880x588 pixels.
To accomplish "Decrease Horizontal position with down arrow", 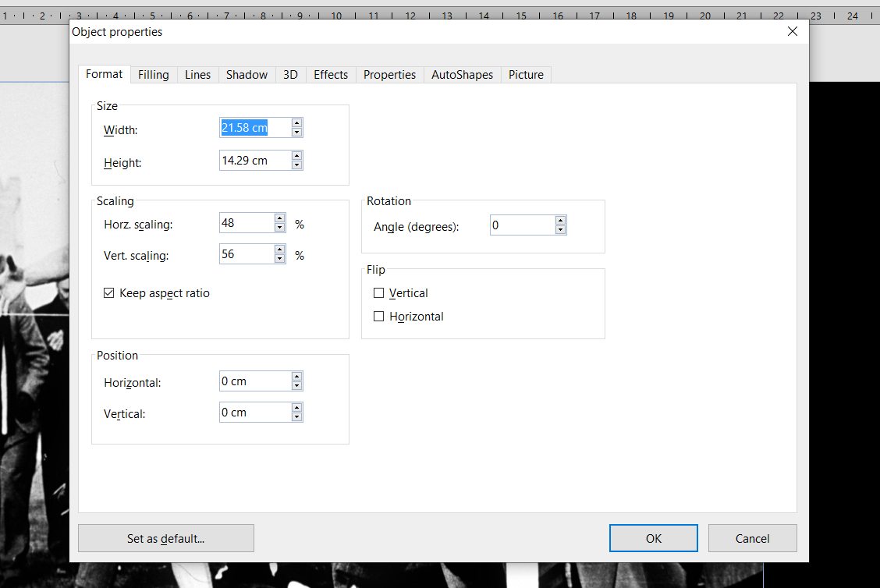I will pos(296,386).
